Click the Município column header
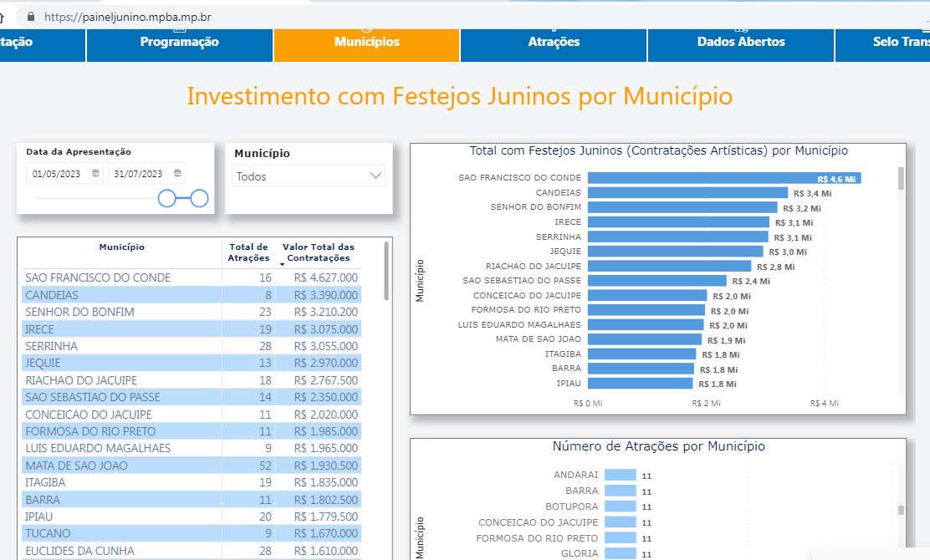Screen dimensions: 930x560 121,247
